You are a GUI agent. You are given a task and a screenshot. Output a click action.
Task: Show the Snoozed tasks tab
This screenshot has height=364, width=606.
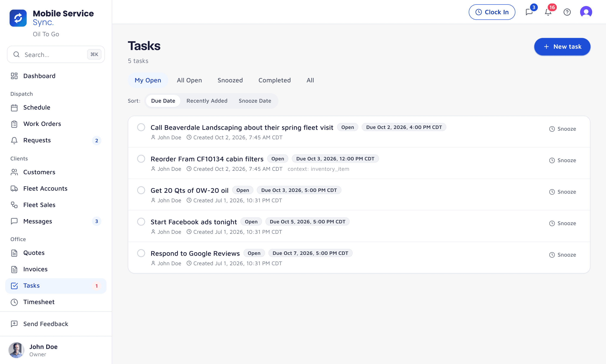click(x=230, y=80)
